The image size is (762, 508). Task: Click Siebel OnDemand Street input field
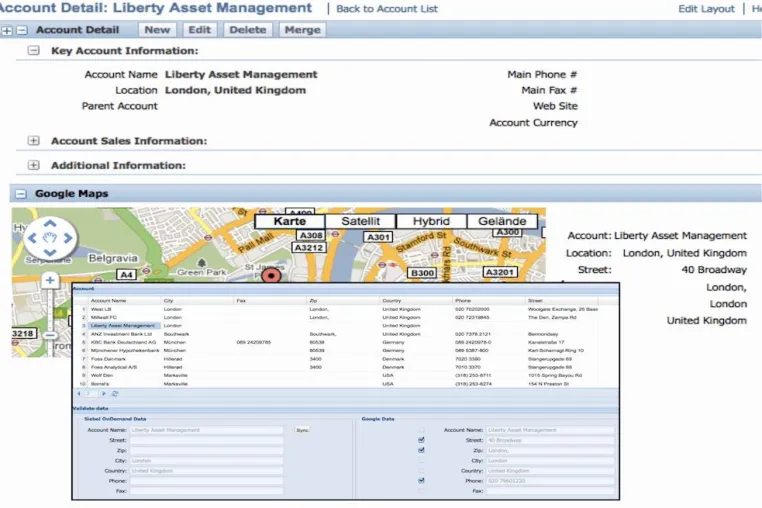click(x=206, y=440)
